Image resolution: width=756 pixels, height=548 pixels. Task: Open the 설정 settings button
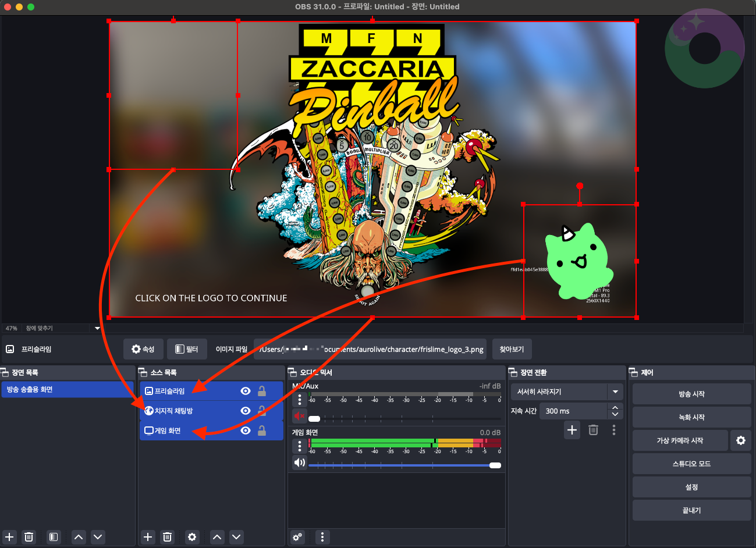[691, 487]
